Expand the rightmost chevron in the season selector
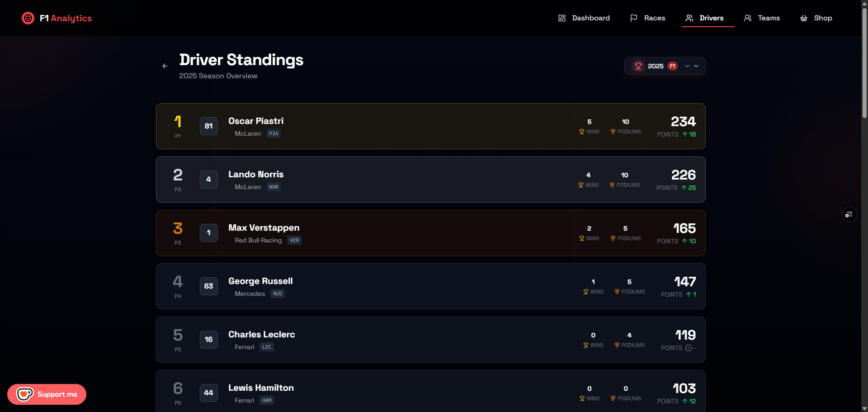The image size is (868, 412). pos(696,66)
